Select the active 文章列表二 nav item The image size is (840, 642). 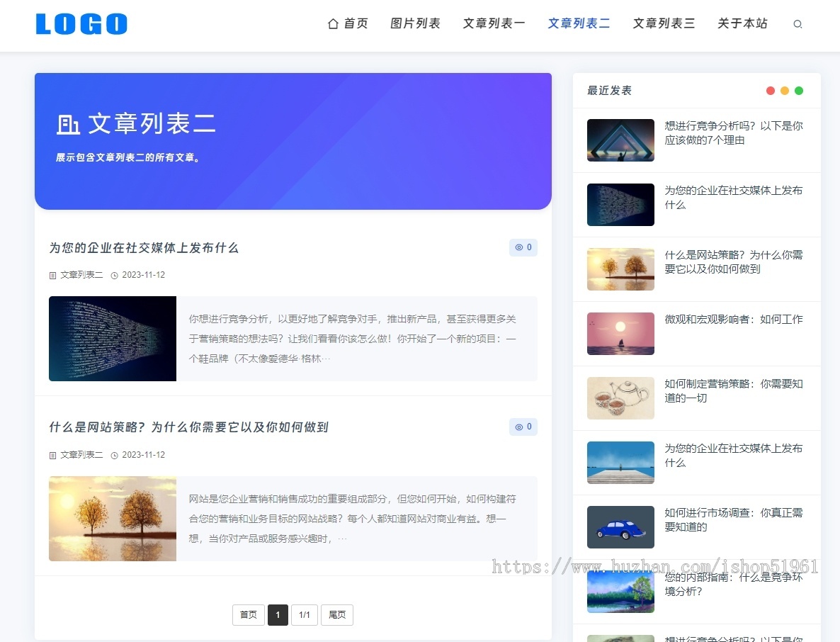[x=579, y=23]
